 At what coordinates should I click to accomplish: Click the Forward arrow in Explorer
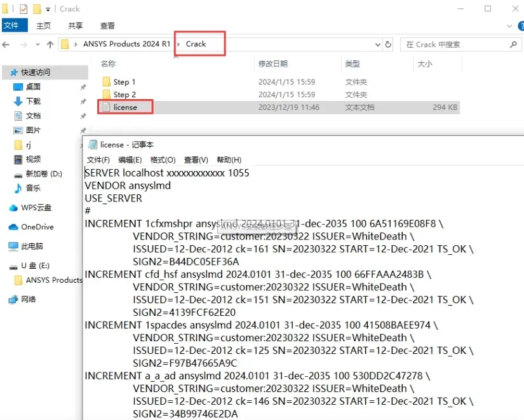coord(24,44)
